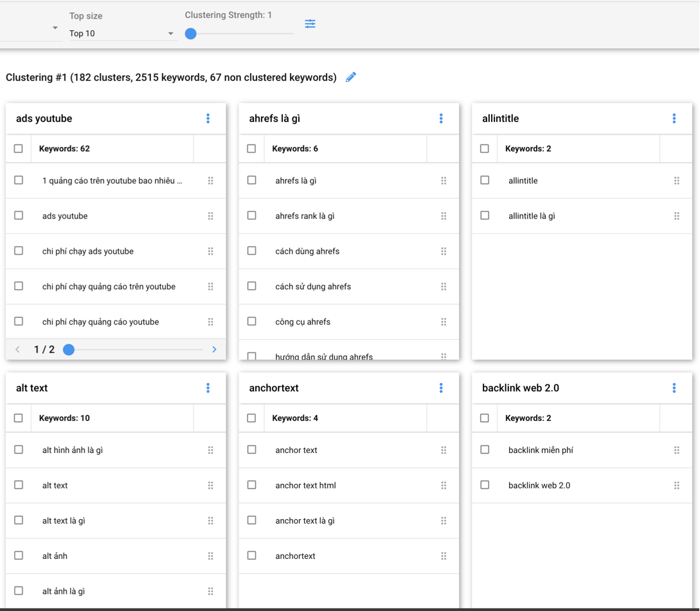Open the three-dot menu for the ads youtube cluster
This screenshot has width=700, height=611.
pyautogui.click(x=208, y=118)
